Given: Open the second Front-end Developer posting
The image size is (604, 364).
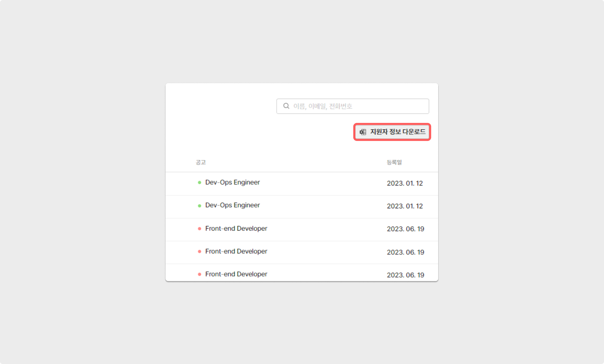Looking at the screenshot, I should click(x=236, y=251).
